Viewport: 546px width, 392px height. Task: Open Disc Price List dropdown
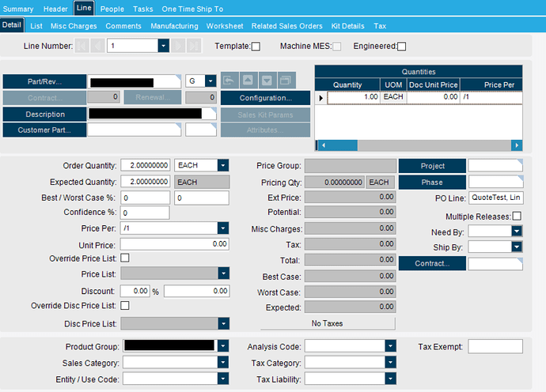[x=223, y=324]
